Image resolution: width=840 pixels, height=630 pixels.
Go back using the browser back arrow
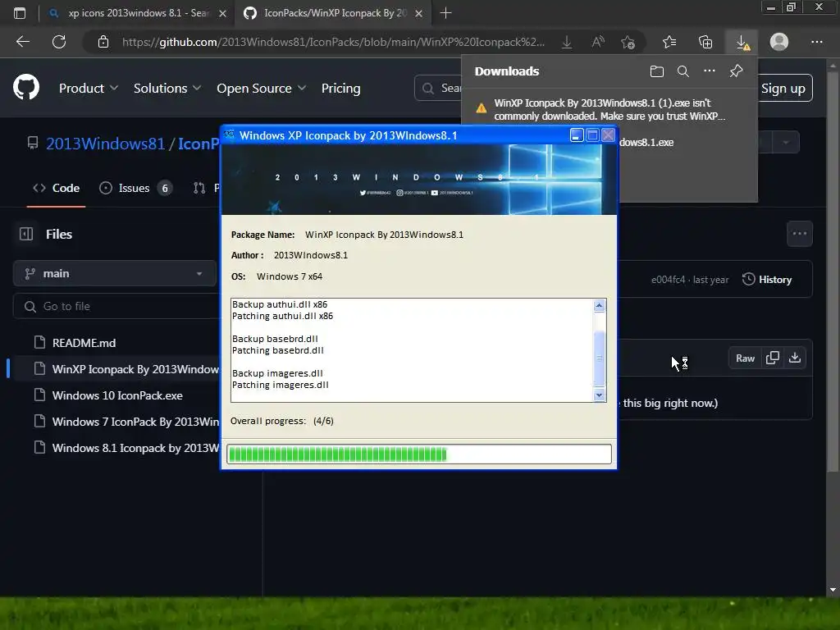point(23,42)
